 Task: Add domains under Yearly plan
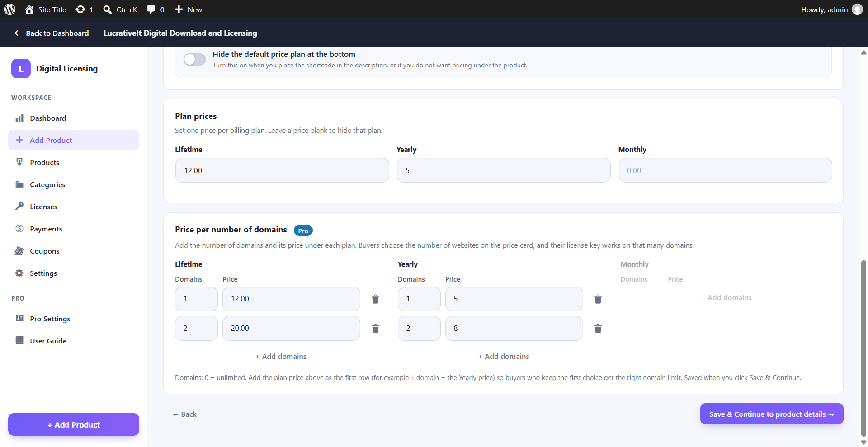pos(504,356)
